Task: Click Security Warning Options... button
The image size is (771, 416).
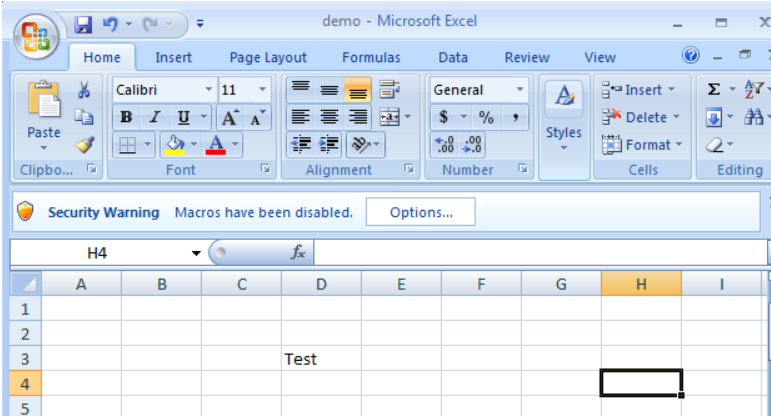Action: [420, 212]
